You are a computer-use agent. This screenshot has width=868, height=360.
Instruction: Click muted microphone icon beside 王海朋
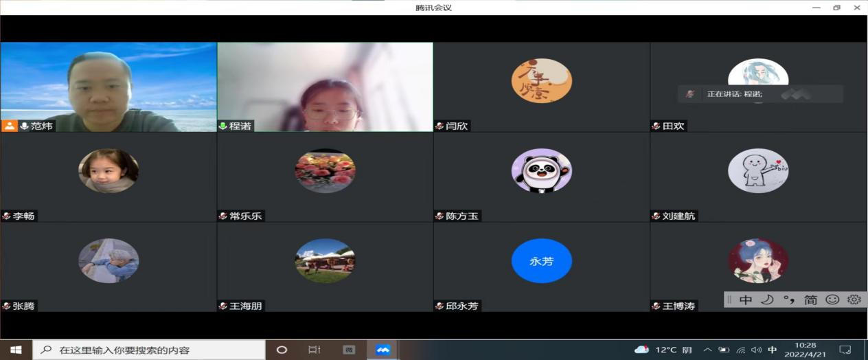[223, 306]
